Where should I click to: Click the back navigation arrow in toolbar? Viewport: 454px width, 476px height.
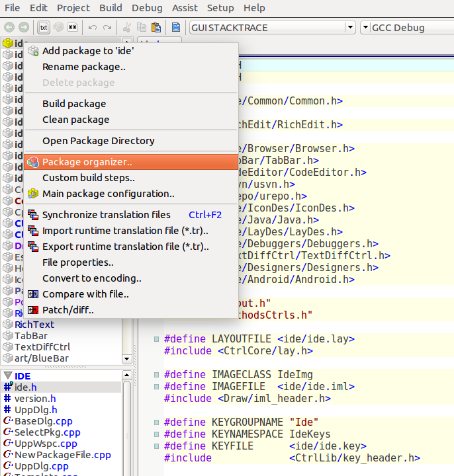point(9,27)
